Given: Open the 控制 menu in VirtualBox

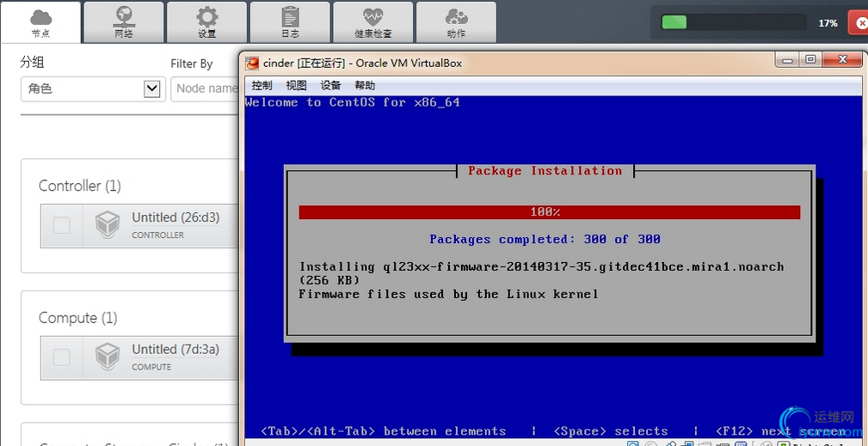Looking at the screenshot, I should (x=262, y=86).
